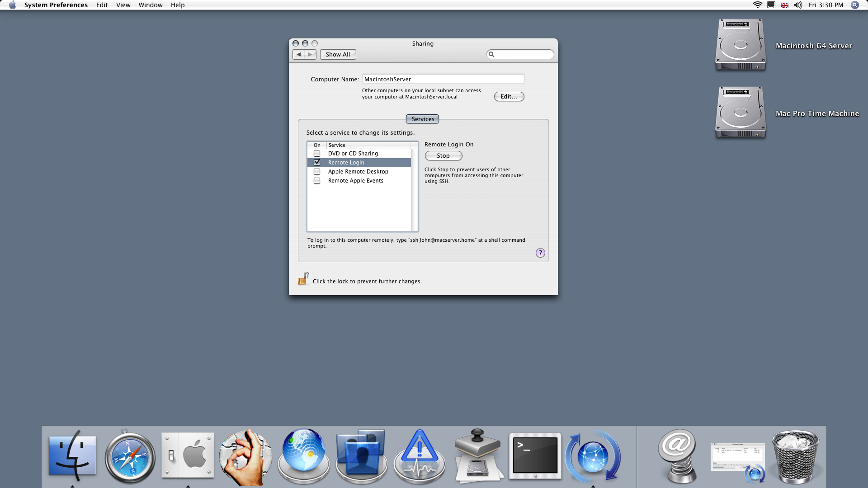Open the Apple menu
Image resolution: width=868 pixels, height=488 pixels.
click(x=12, y=5)
